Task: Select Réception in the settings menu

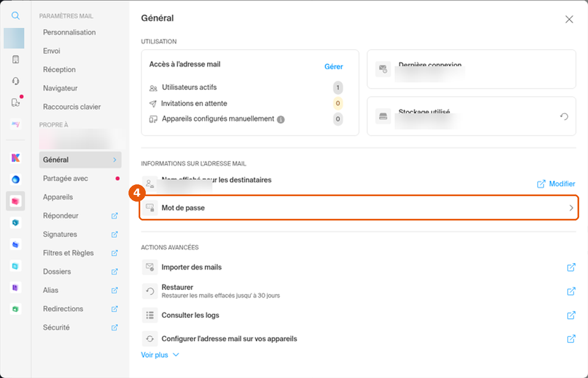Action: point(59,70)
